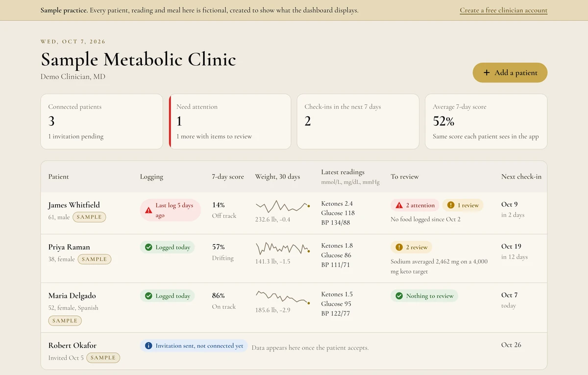This screenshot has width=588, height=375.
Task: Click the Ketones 2.4 reading
Action: pos(337,204)
